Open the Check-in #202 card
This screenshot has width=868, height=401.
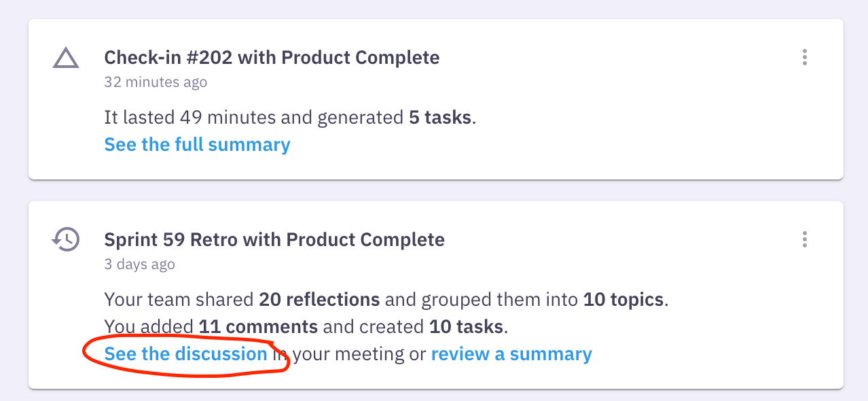point(434,99)
